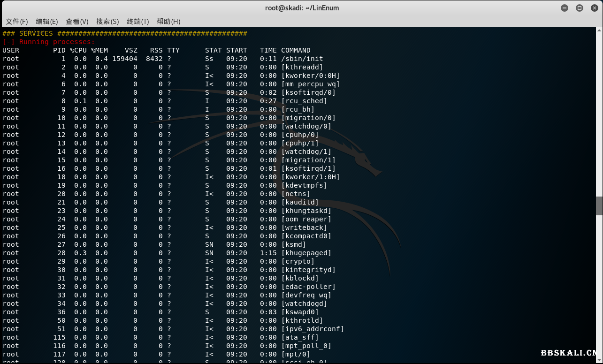Open the 文件(F) menu
The image size is (603, 364).
pos(17,22)
